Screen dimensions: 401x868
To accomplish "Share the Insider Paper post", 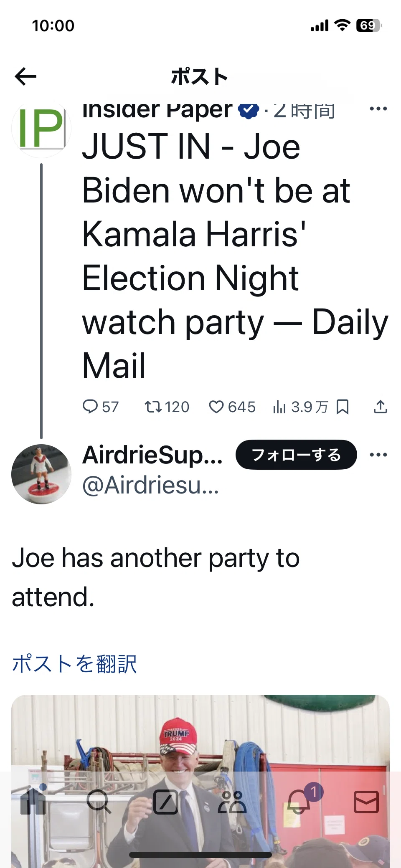I will click(x=380, y=407).
